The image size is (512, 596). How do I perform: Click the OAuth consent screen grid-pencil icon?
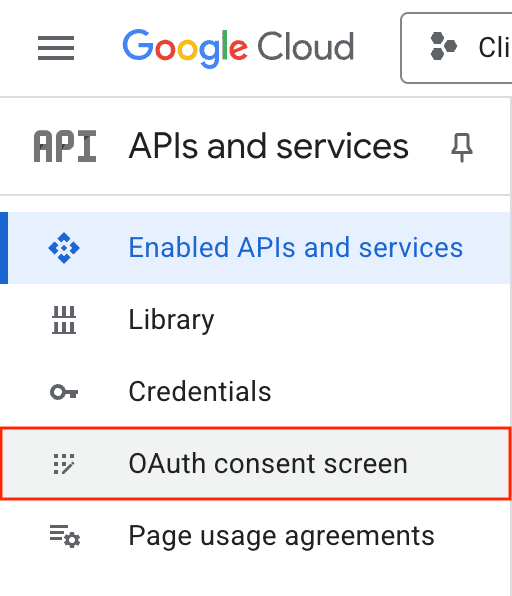point(64,464)
